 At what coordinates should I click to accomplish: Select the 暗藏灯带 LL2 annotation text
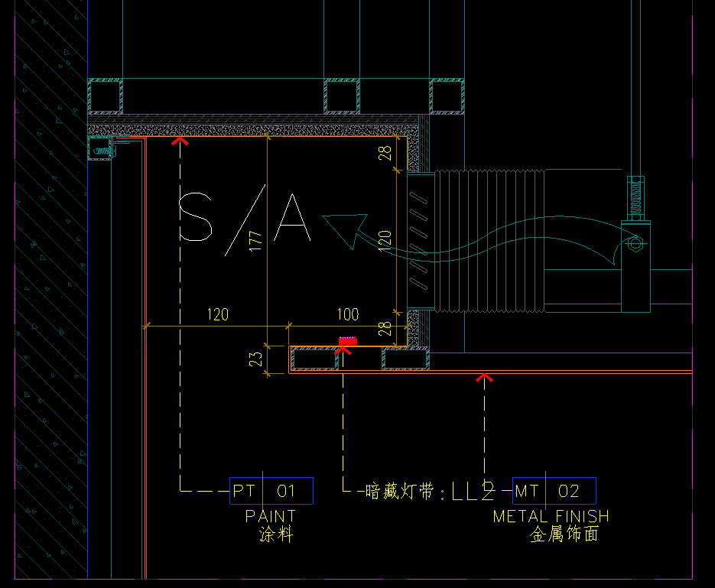(x=430, y=492)
